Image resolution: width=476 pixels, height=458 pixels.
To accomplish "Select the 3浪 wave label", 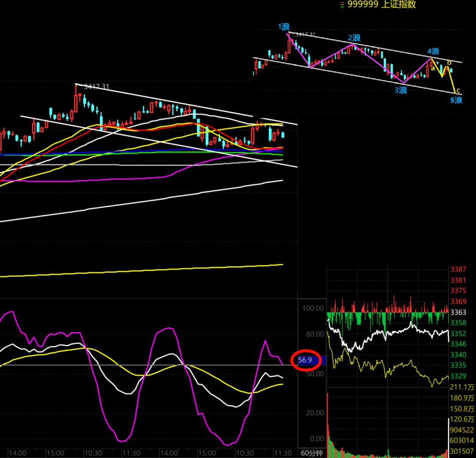I will 401,90.
